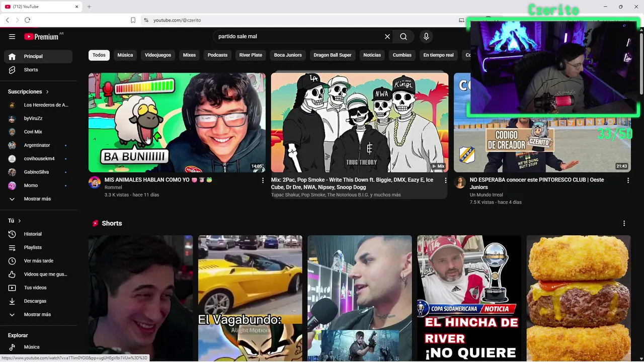The image size is (644, 362).
Task: Open NO ESPERABA conocer este PINTORESCO CLUB
Action: pyautogui.click(x=537, y=184)
